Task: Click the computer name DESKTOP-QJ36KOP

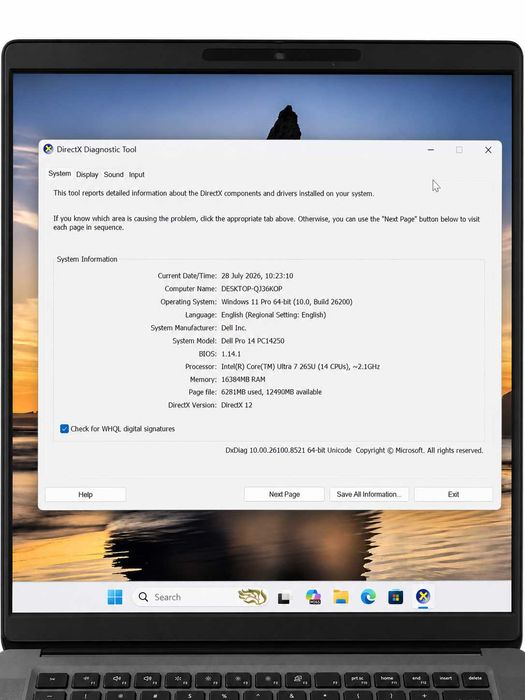Action: (252, 289)
